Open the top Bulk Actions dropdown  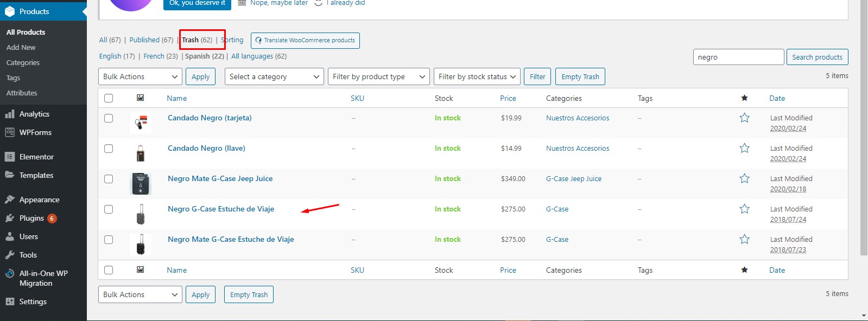tap(140, 76)
